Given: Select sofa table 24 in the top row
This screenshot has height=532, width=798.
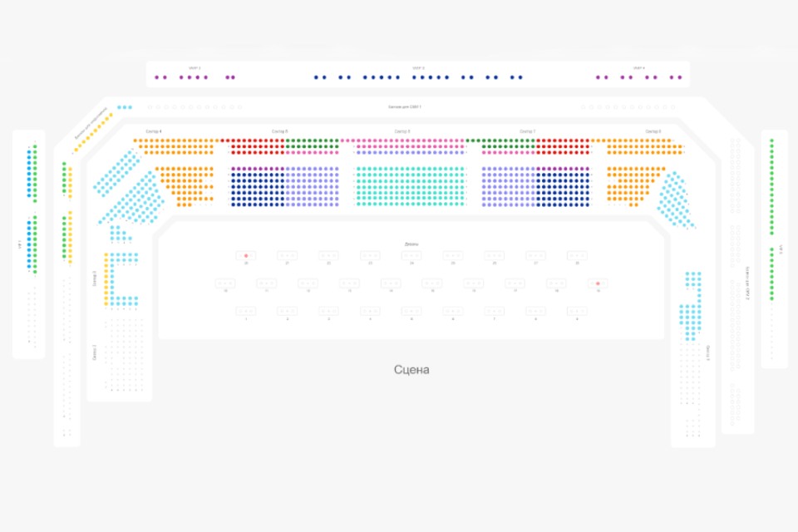Looking at the screenshot, I should 411,255.
